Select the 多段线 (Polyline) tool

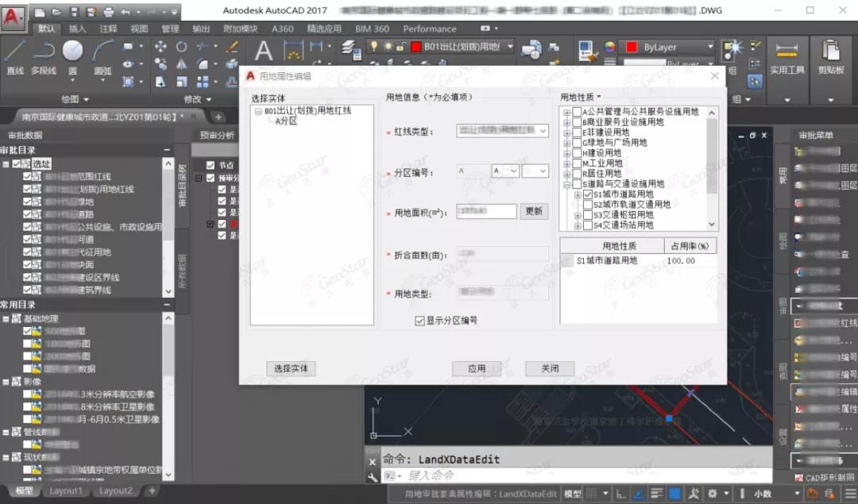(x=44, y=54)
